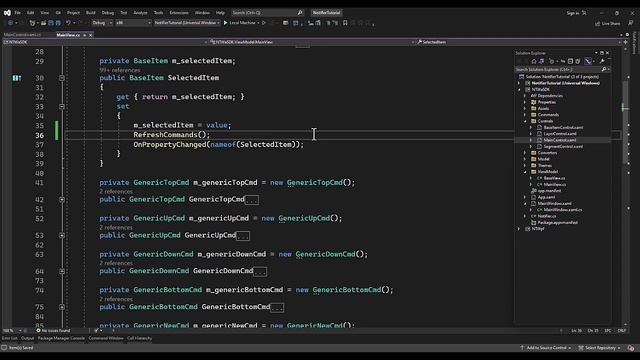Viewport: 640px width, 360px height.
Task: Expand the GenericBottomCmd property at line 75
Action: tap(62, 307)
